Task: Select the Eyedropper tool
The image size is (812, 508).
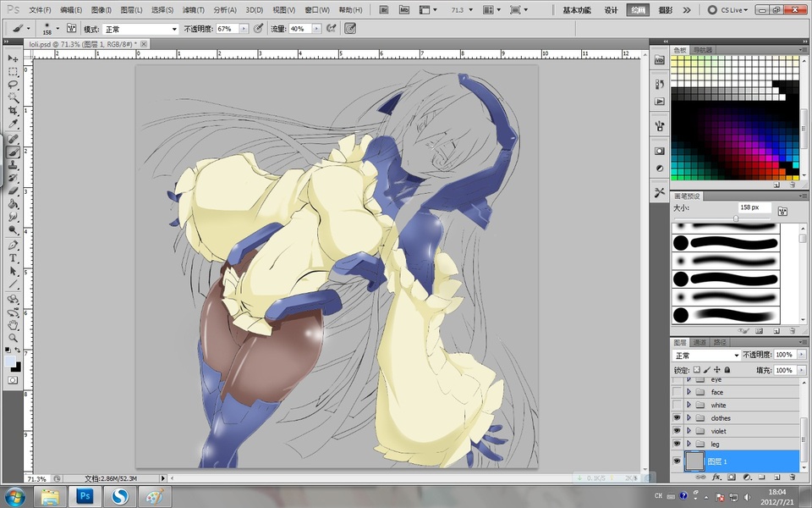Action: pos(14,124)
